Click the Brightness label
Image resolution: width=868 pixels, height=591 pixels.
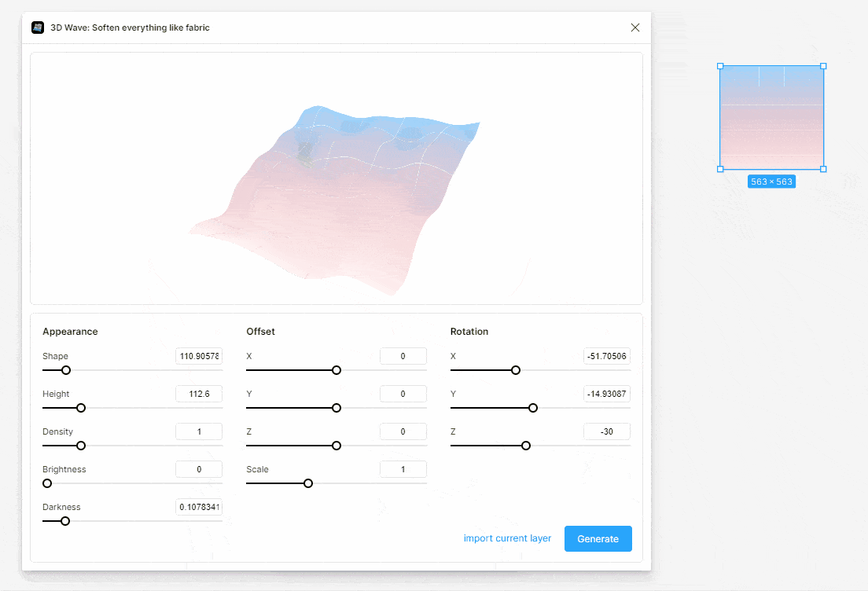click(x=64, y=469)
